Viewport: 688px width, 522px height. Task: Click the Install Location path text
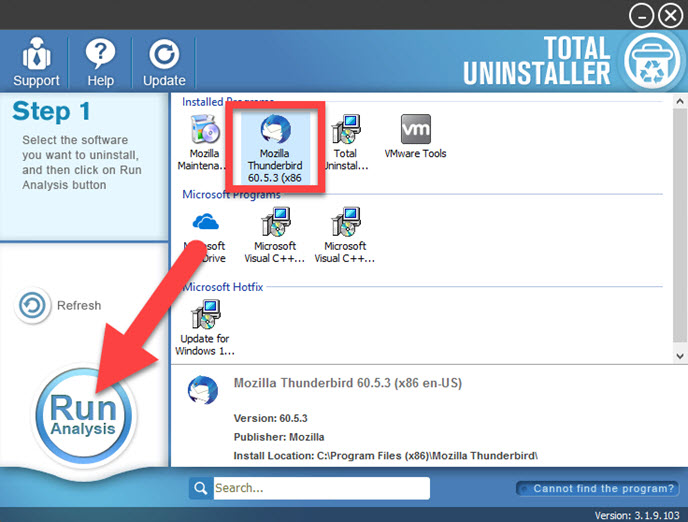(385, 456)
